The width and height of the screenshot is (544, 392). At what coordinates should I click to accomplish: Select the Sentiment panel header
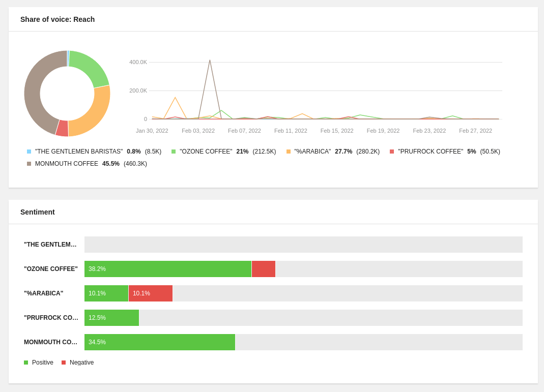pyautogui.click(x=38, y=212)
